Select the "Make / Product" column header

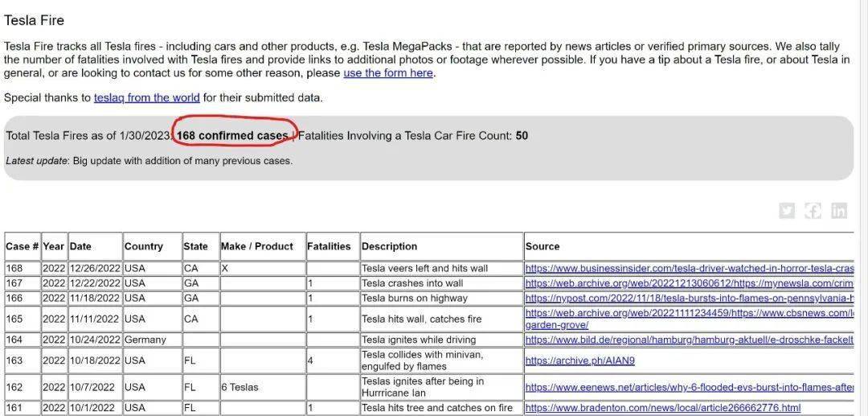[x=257, y=246]
